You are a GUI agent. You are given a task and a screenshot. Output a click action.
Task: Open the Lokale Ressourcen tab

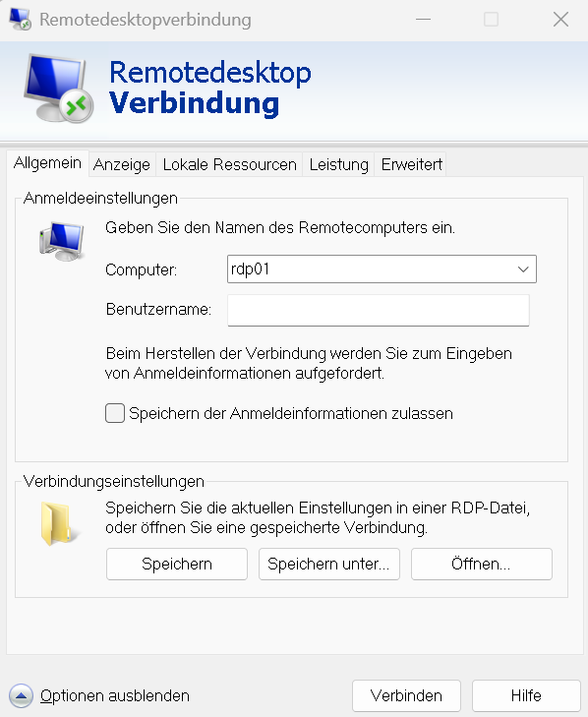(x=229, y=164)
